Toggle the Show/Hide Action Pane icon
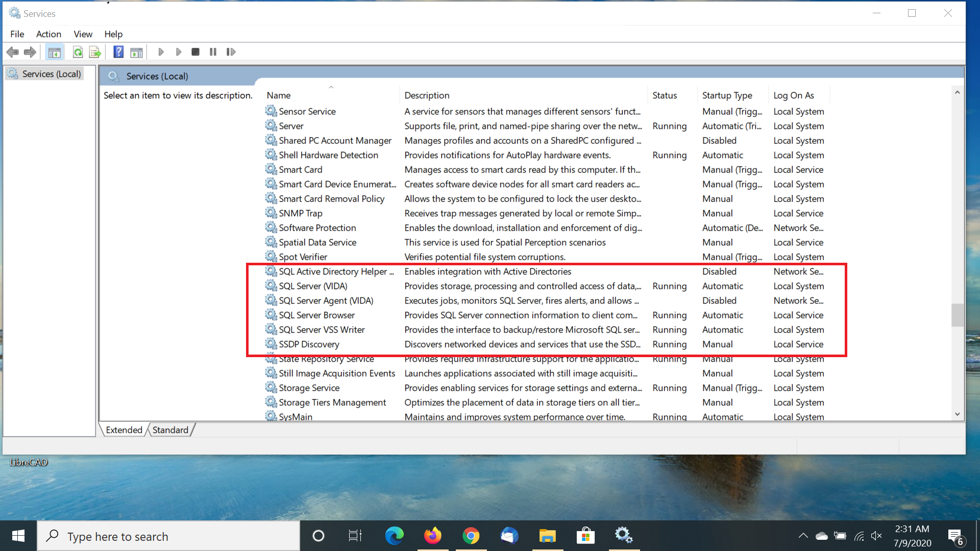Image resolution: width=980 pixels, height=551 pixels. pyautogui.click(x=136, y=52)
